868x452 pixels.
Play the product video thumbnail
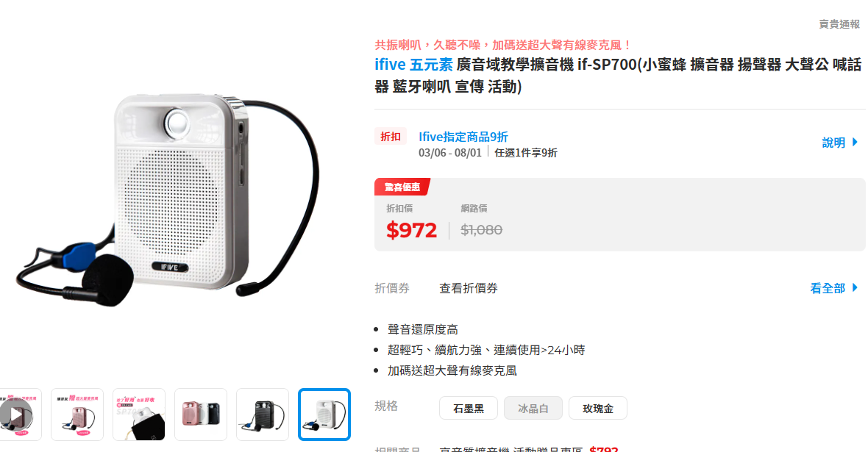pos(16,415)
